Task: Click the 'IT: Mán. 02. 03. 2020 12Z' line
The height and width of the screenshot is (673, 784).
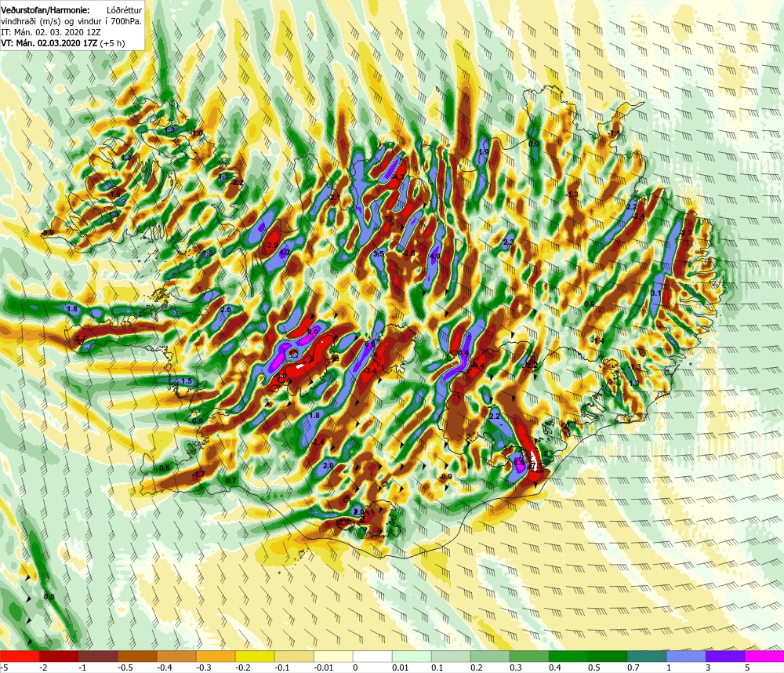Action: point(50,32)
